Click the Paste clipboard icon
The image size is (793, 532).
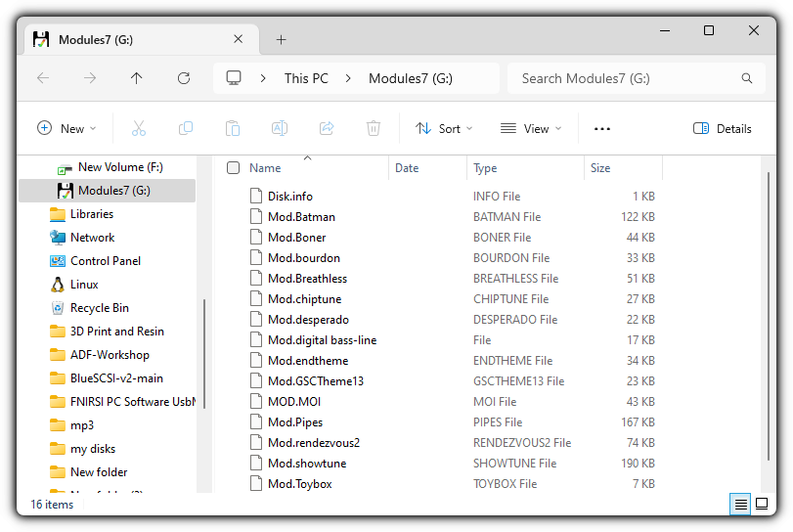coord(233,128)
